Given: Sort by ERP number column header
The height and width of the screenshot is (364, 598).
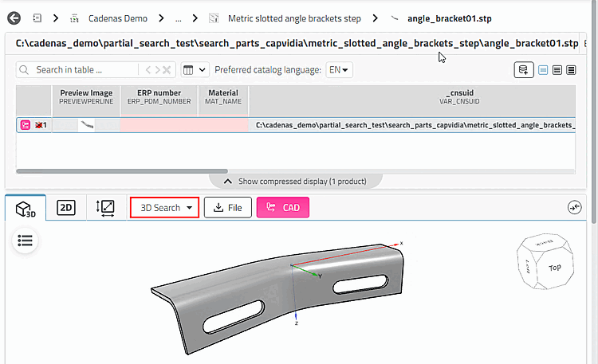Looking at the screenshot, I should click(159, 100).
